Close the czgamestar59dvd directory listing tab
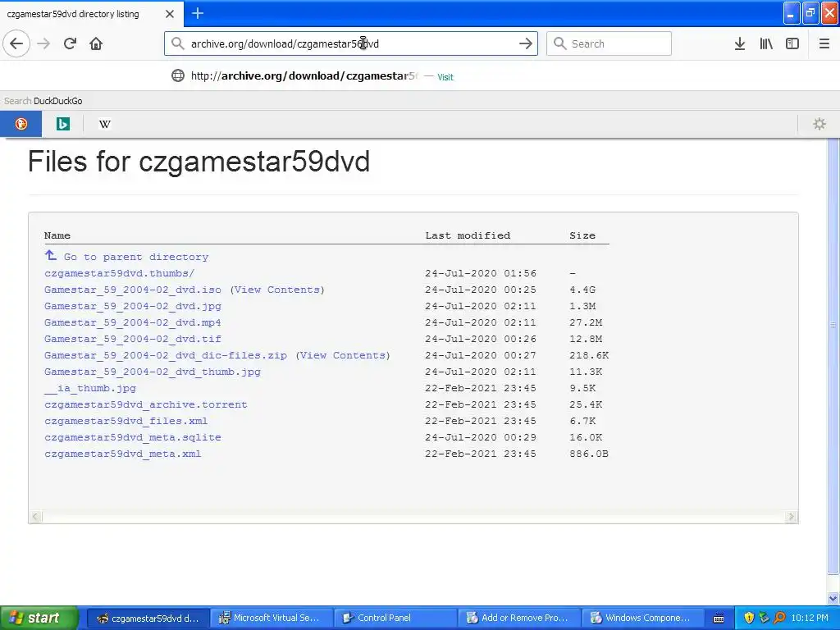The image size is (840, 630). 170,14
